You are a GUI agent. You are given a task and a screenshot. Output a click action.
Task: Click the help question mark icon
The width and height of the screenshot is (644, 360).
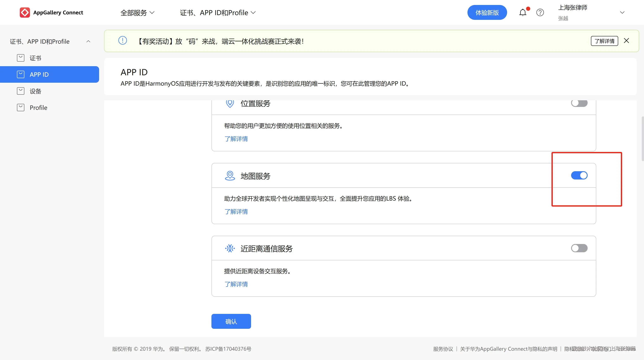click(540, 13)
